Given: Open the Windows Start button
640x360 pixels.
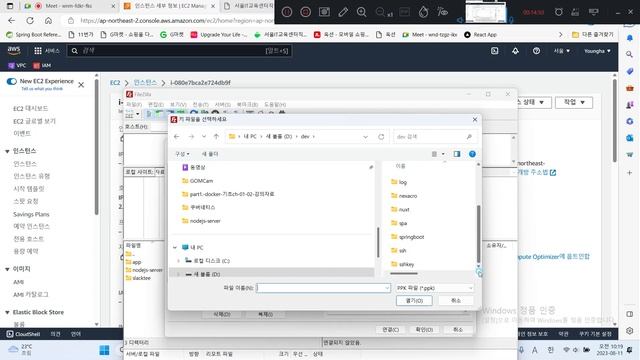Looking at the screenshot, I should coord(104,350).
